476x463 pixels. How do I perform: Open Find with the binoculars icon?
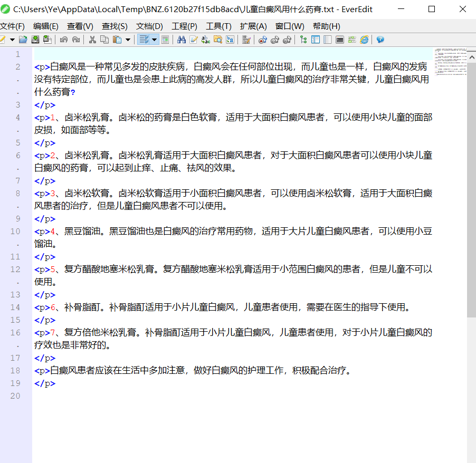[182, 40]
